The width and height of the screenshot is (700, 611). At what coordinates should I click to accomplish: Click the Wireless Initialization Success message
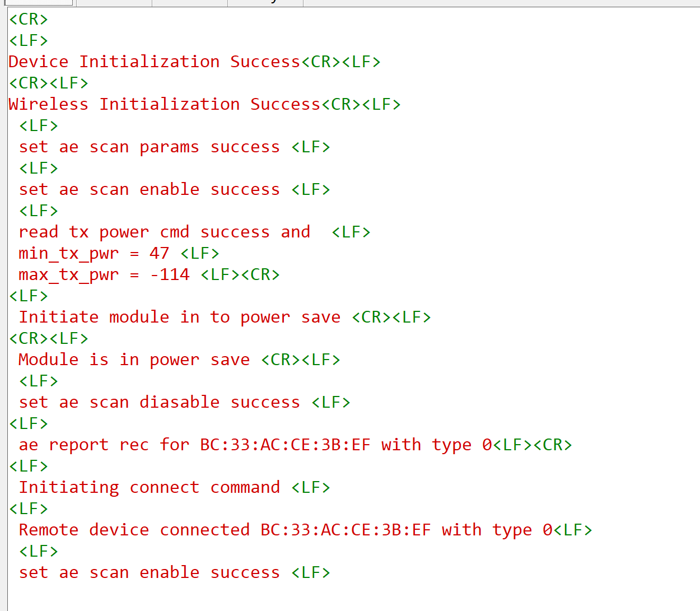pyautogui.click(x=164, y=104)
